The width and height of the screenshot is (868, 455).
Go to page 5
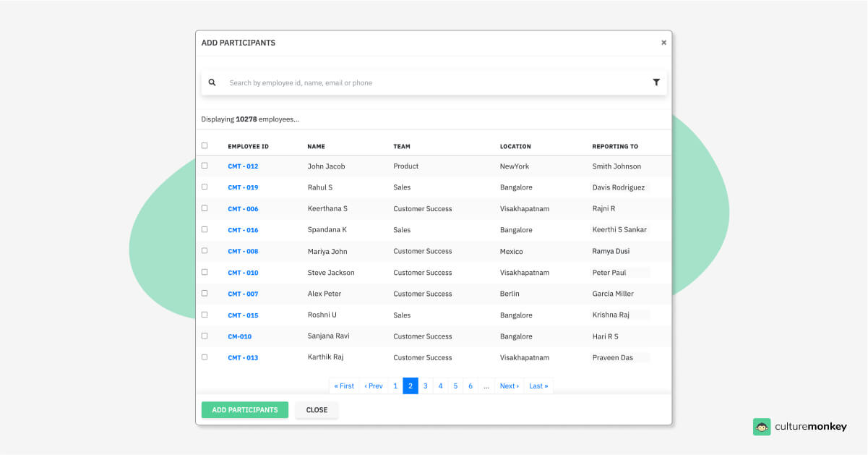click(455, 386)
